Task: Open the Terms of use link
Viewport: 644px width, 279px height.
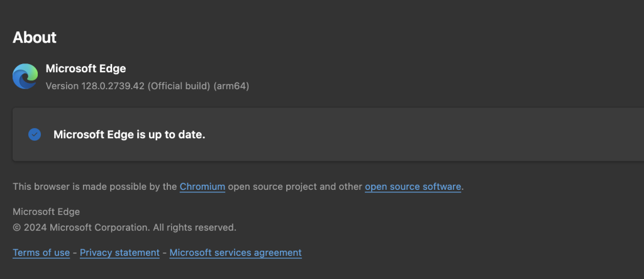Action: pyautogui.click(x=41, y=253)
